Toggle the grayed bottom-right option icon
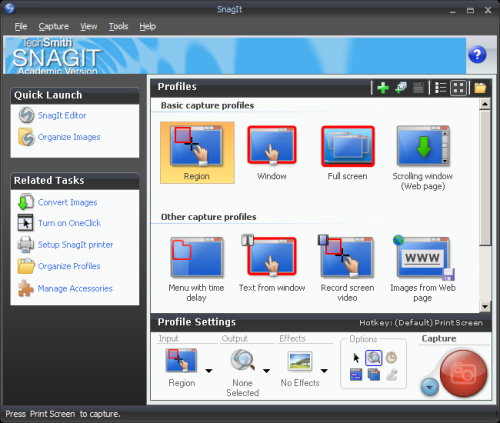The image size is (500, 423). (x=391, y=374)
